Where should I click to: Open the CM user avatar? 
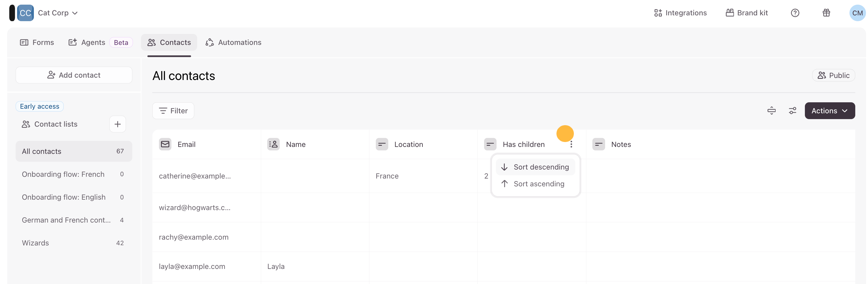point(857,13)
